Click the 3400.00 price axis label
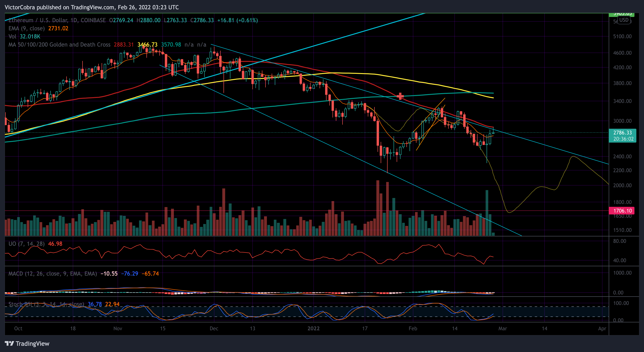This screenshot has height=352, width=644. point(622,101)
